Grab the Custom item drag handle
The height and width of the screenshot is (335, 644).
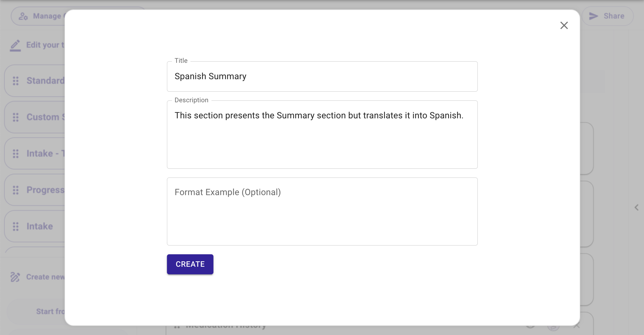[16, 117]
